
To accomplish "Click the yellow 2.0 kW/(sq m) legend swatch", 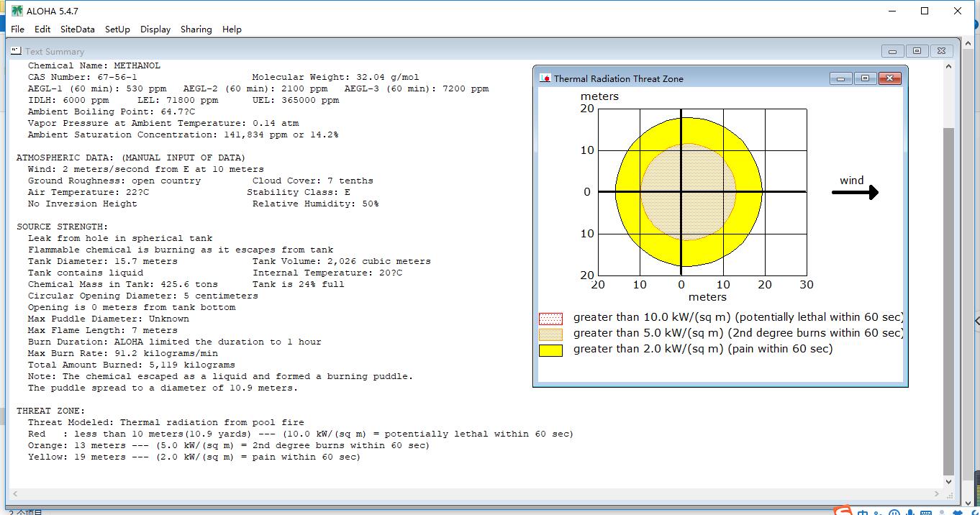I will (x=550, y=350).
